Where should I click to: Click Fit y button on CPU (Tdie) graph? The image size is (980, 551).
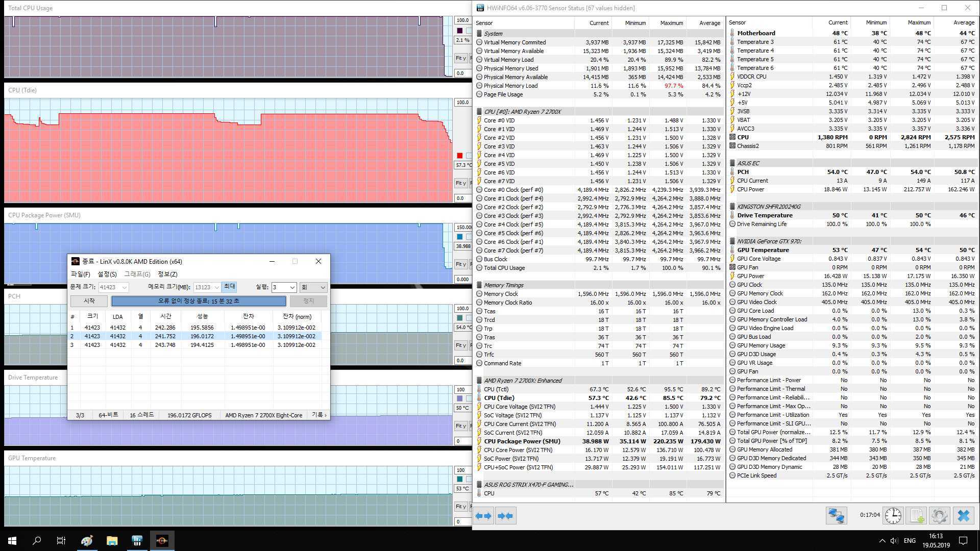point(460,183)
